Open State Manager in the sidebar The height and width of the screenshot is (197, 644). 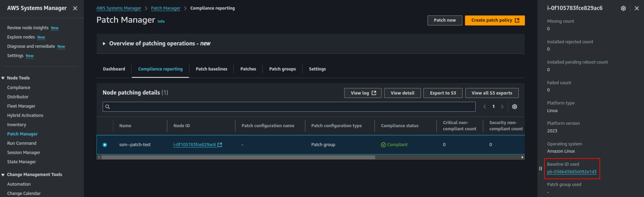(x=22, y=162)
